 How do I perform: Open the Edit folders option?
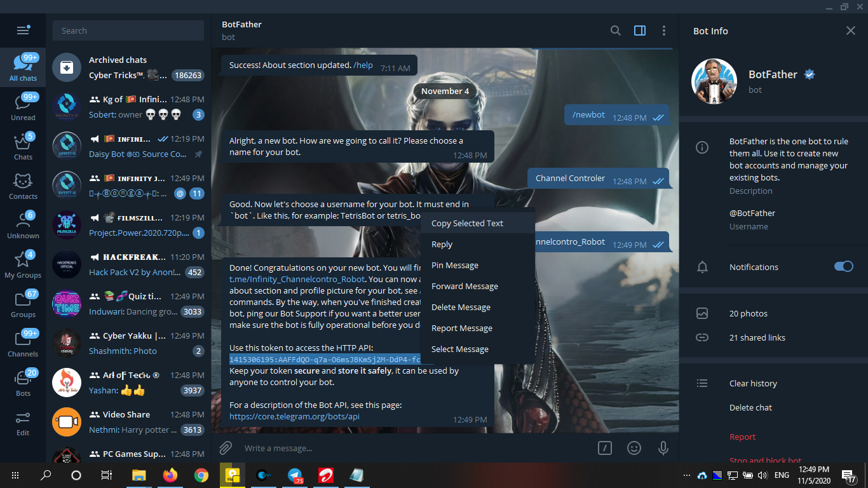point(23,423)
